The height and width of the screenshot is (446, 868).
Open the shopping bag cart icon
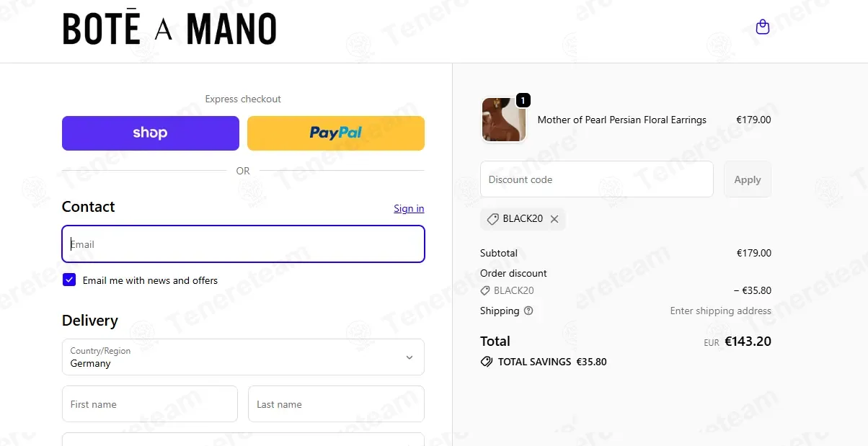click(762, 27)
